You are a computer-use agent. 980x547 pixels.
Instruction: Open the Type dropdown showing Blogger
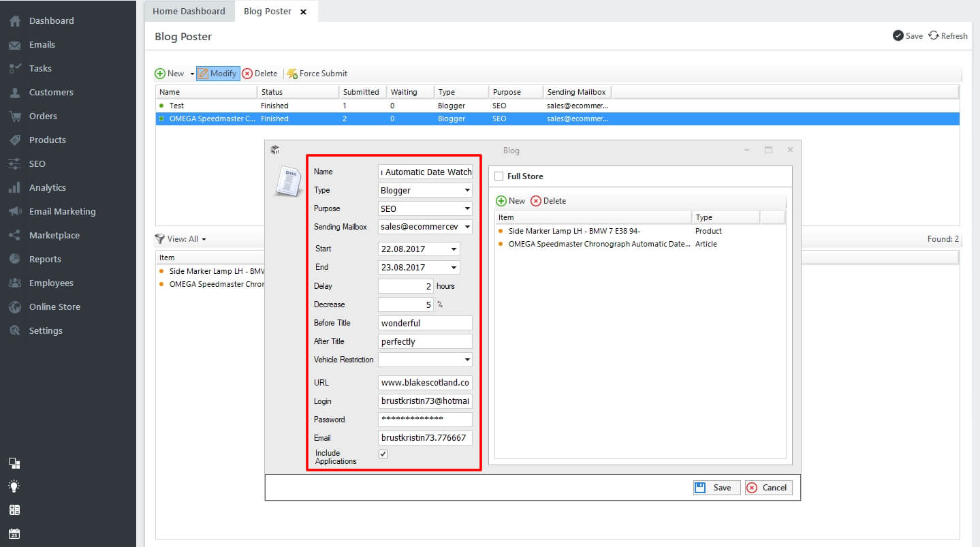[467, 191]
